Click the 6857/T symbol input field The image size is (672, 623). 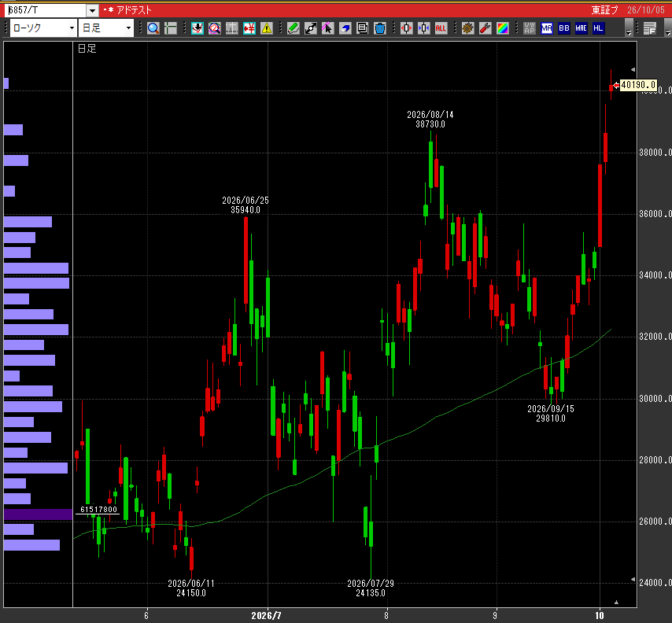(46, 10)
